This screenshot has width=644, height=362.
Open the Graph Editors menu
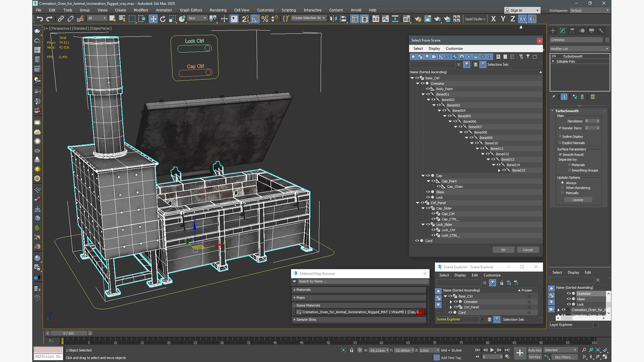coord(191,10)
